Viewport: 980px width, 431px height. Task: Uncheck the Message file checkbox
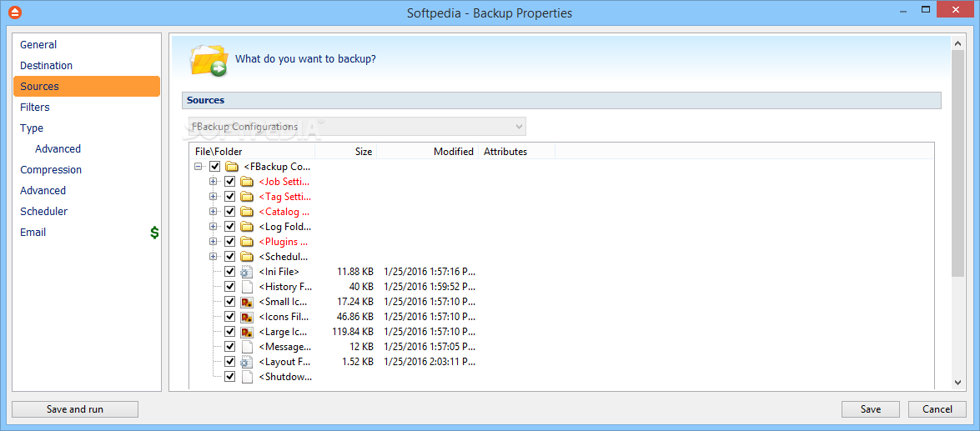(x=230, y=347)
